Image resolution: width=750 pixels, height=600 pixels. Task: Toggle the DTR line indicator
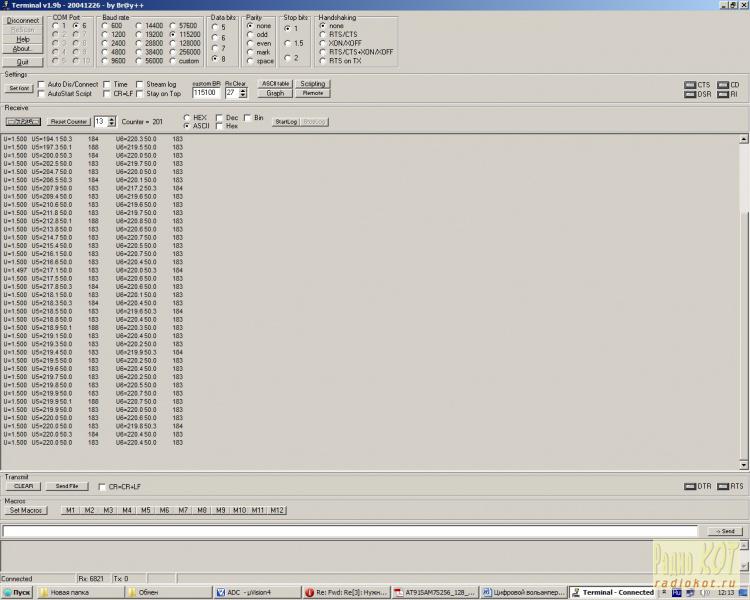(690, 486)
